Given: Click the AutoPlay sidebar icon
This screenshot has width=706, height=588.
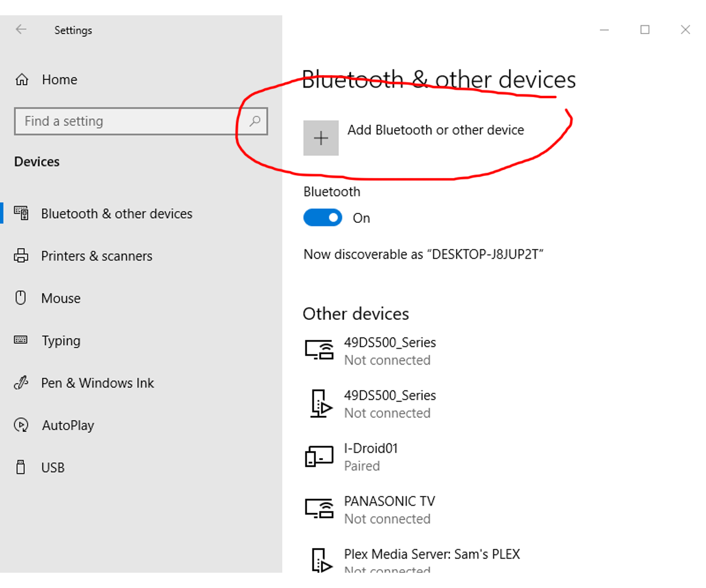Looking at the screenshot, I should coord(21,425).
